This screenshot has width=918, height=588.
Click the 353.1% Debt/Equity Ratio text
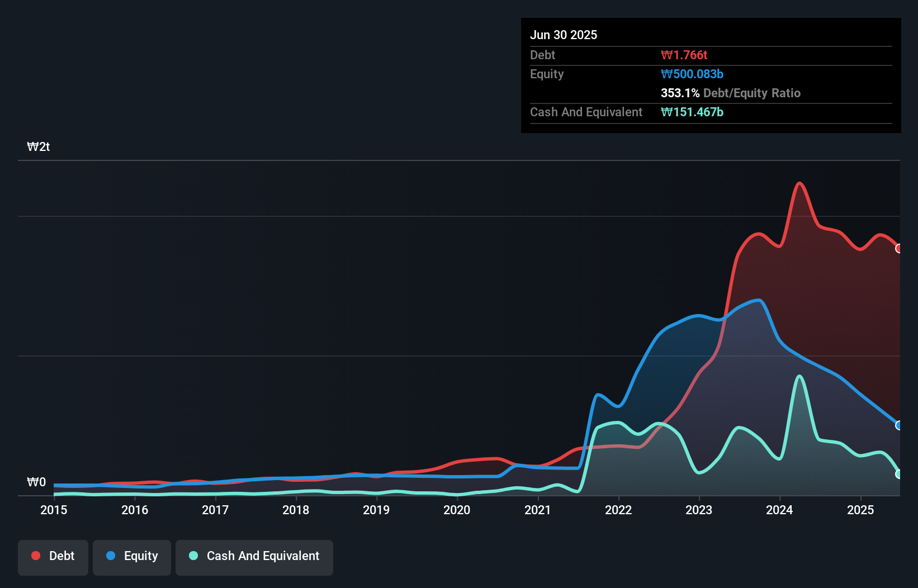point(731,93)
